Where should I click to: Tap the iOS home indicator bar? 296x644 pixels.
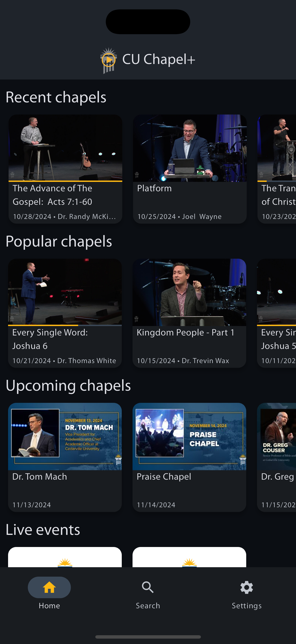(x=148, y=637)
